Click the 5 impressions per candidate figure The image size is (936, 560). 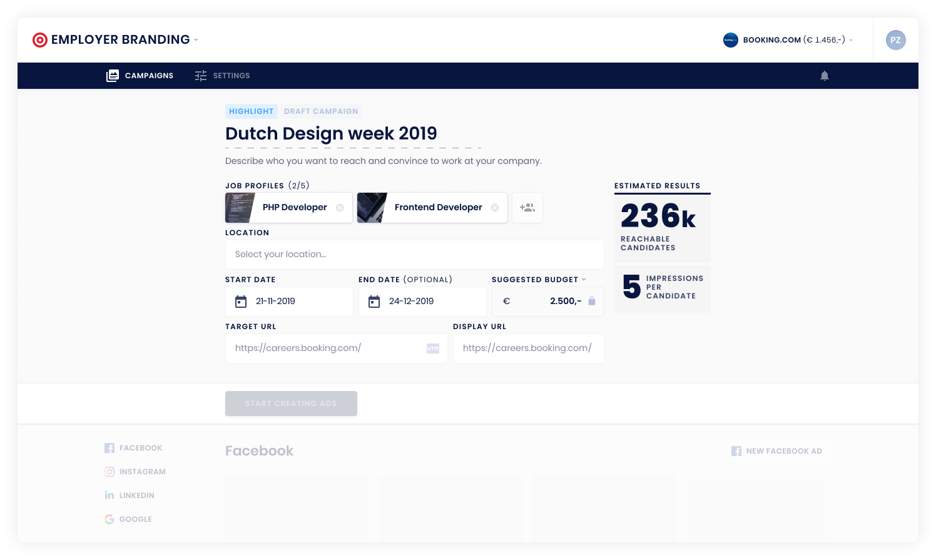coord(632,287)
